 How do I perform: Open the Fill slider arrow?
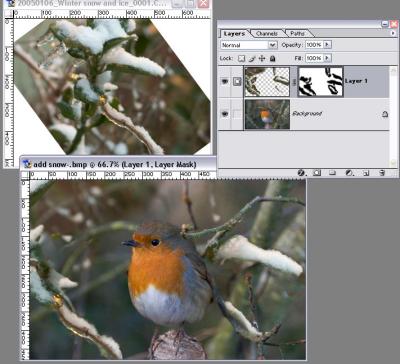pyautogui.click(x=327, y=58)
